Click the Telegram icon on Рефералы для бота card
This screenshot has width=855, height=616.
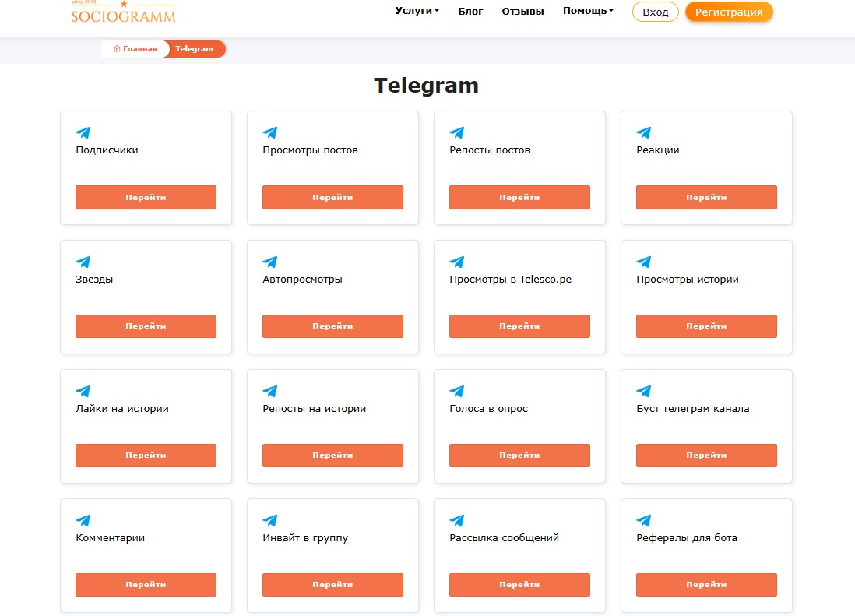click(x=644, y=520)
